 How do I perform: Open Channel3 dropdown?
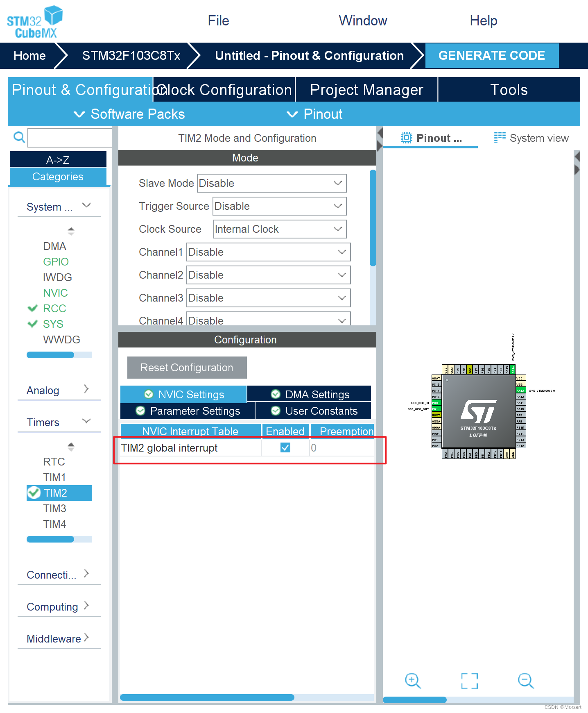269,298
